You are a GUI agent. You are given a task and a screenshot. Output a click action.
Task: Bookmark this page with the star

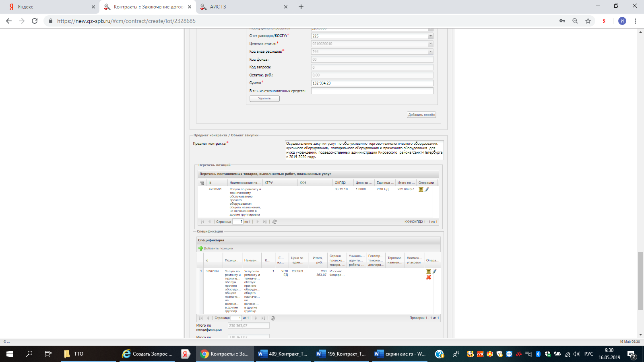click(588, 21)
